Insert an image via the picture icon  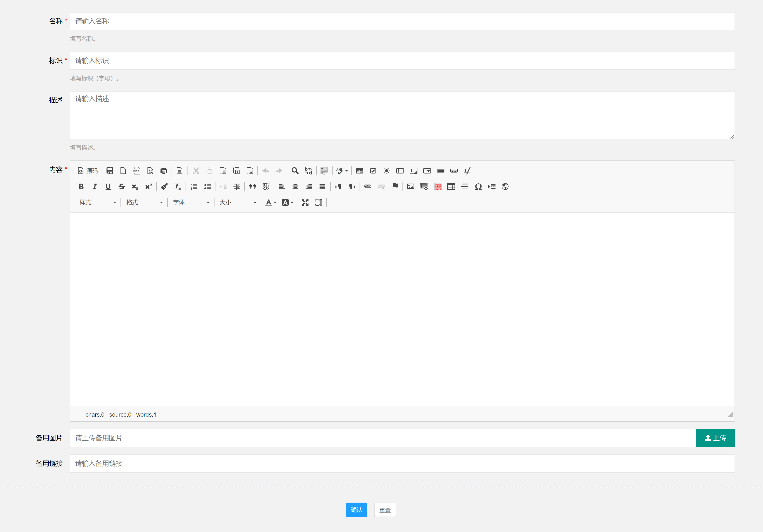tap(410, 187)
